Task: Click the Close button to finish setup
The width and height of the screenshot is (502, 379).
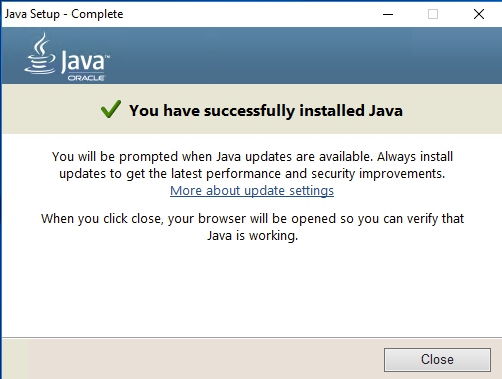Action: (x=437, y=360)
